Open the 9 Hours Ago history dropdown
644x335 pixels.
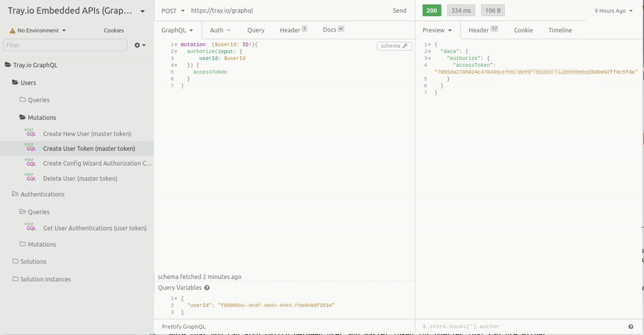tap(613, 11)
